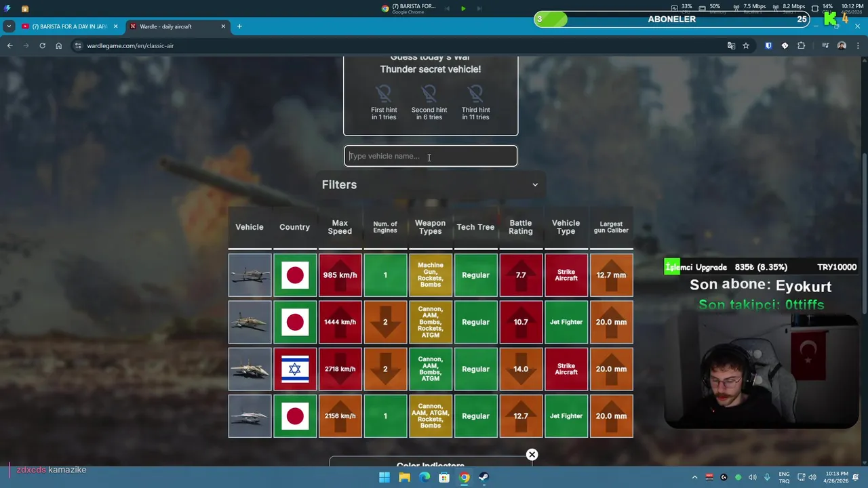The width and height of the screenshot is (868, 488).
Task: Go to browser home page
Action: coord(59,45)
